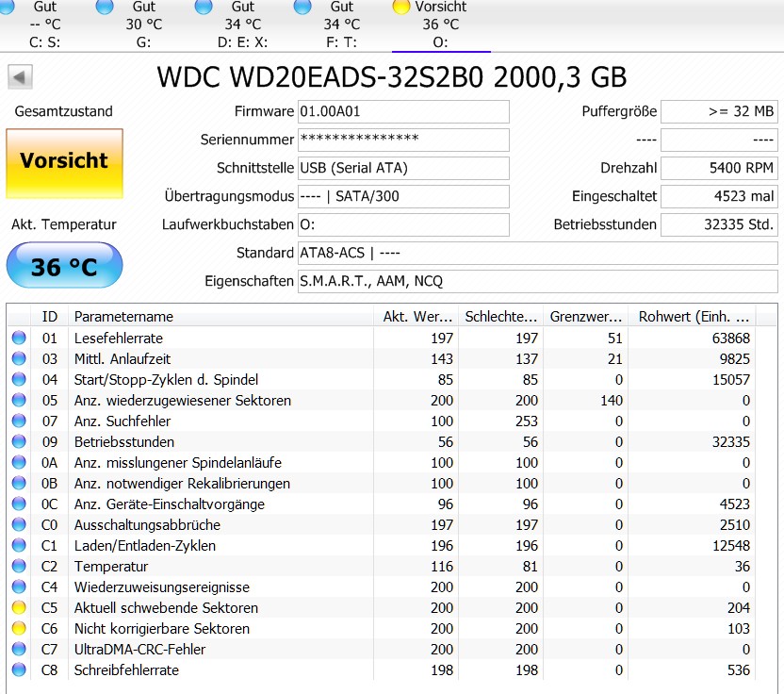Click the Laufwerkbuchstaben field O:
The height and width of the screenshot is (694, 784).
403,224
